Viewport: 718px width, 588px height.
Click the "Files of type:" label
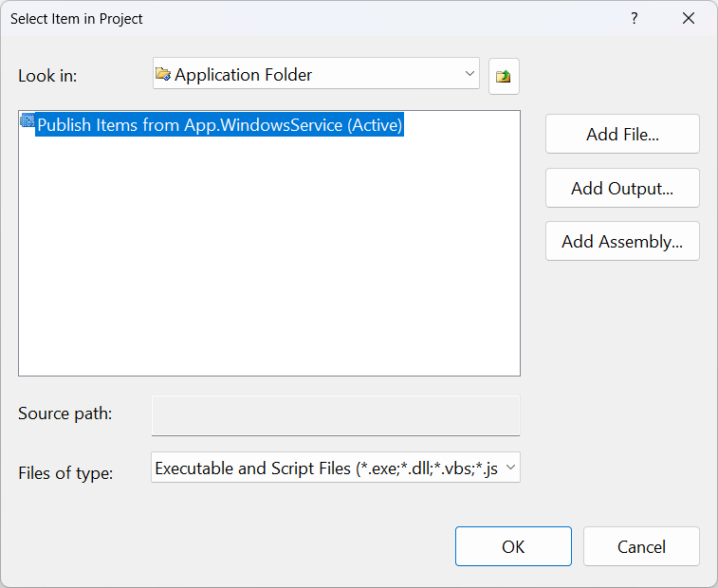click(x=65, y=472)
